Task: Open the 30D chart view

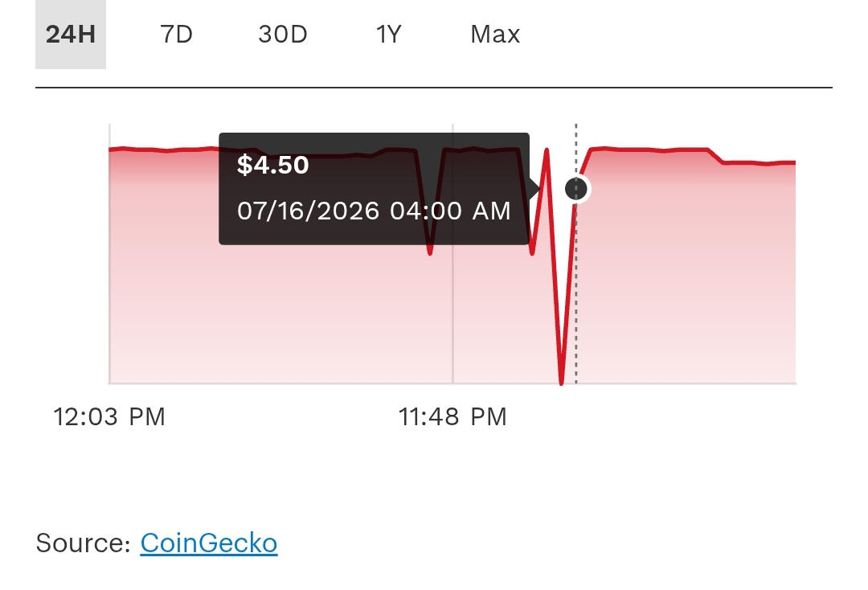Action: 283,35
